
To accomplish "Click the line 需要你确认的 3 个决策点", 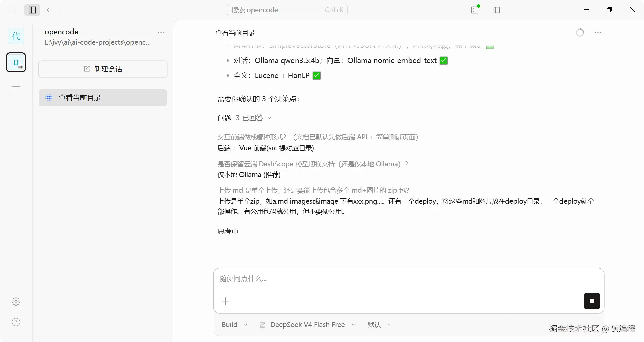I will coord(258,99).
